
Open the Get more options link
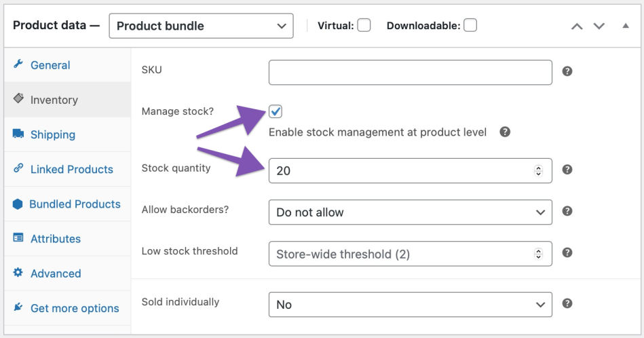tap(75, 308)
